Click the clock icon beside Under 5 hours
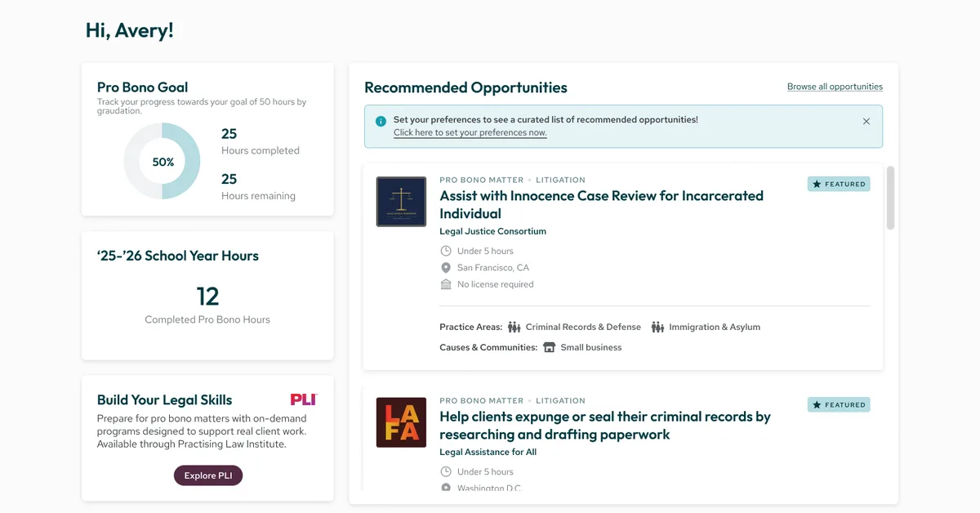Image resolution: width=980 pixels, height=513 pixels. pyautogui.click(x=446, y=251)
